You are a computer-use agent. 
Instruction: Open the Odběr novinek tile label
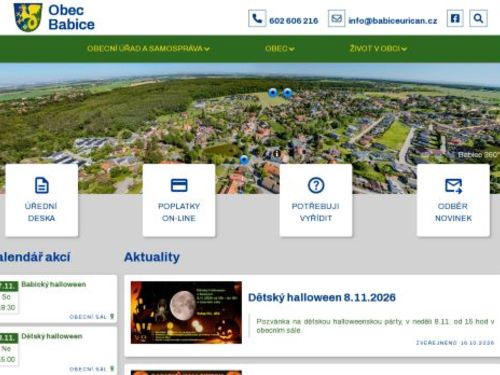pyautogui.click(x=453, y=212)
